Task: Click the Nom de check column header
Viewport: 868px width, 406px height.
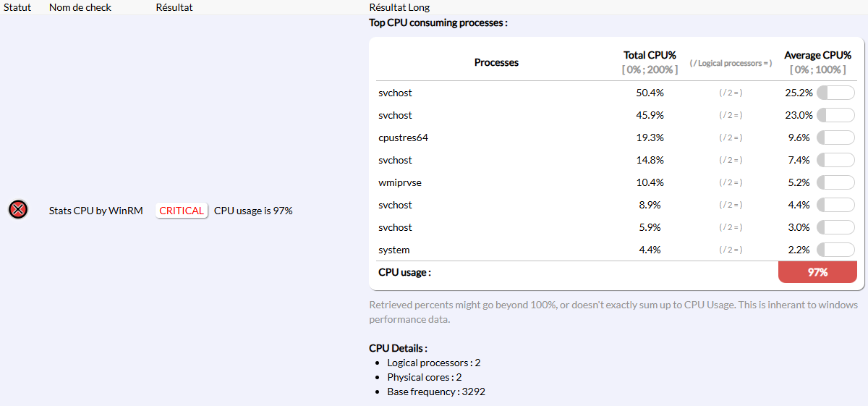Action: click(x=81, y=7)
